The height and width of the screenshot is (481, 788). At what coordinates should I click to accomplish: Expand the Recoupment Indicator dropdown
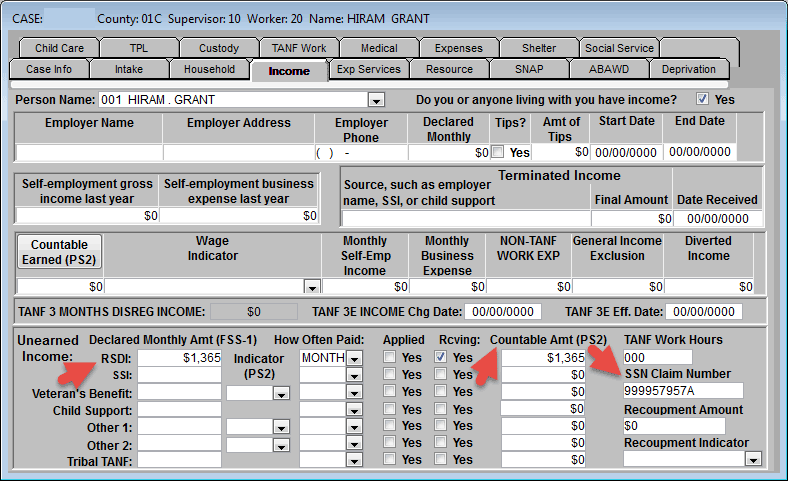pos(753,459)
